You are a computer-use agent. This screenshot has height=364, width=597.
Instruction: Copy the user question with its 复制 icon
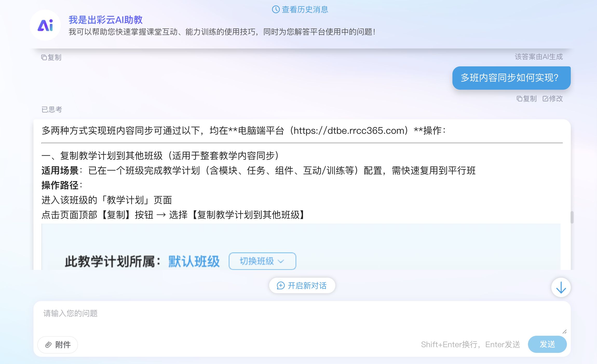(x=520, y=99)
